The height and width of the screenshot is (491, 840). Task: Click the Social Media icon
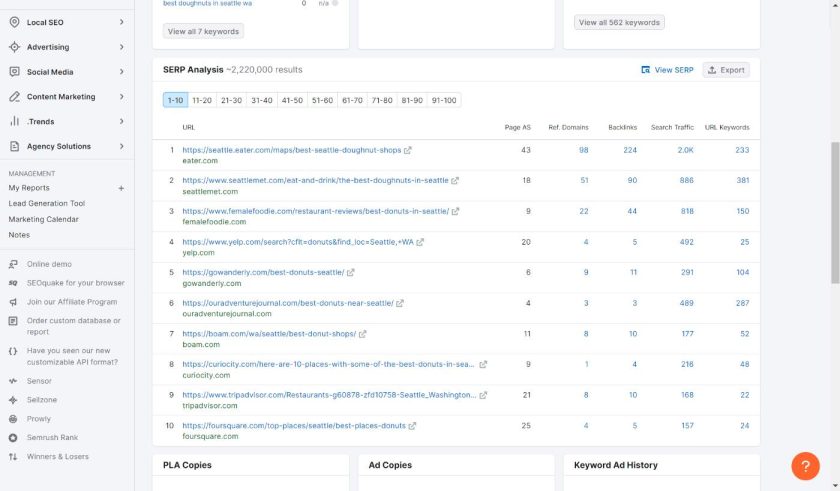(14, 72)
